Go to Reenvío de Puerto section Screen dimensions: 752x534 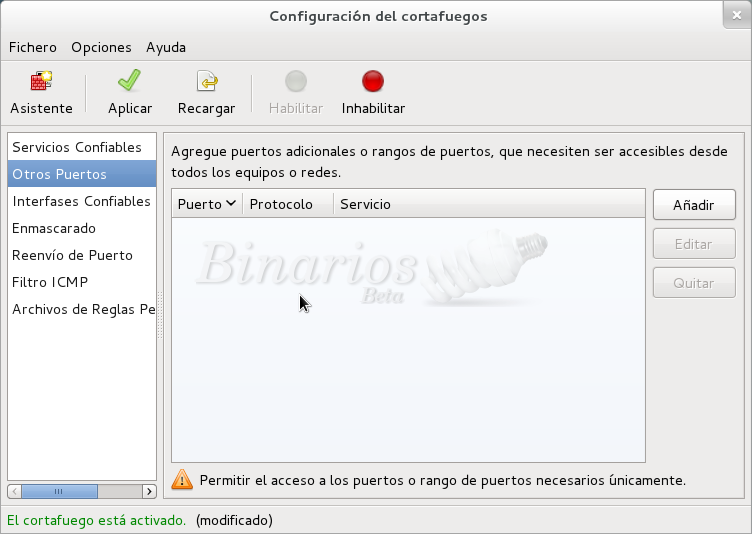point(72,255)
